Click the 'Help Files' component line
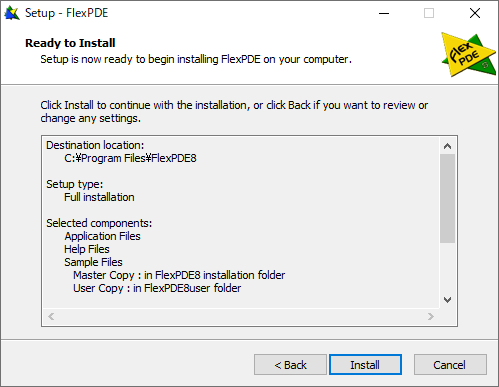Viewport: 499px width, 387px height. click(x=87, y=249)
